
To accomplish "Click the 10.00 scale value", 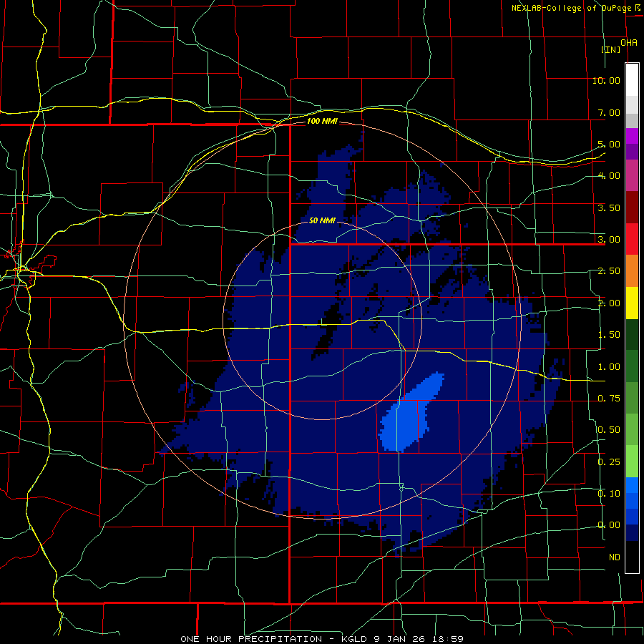I will (606, 80).
